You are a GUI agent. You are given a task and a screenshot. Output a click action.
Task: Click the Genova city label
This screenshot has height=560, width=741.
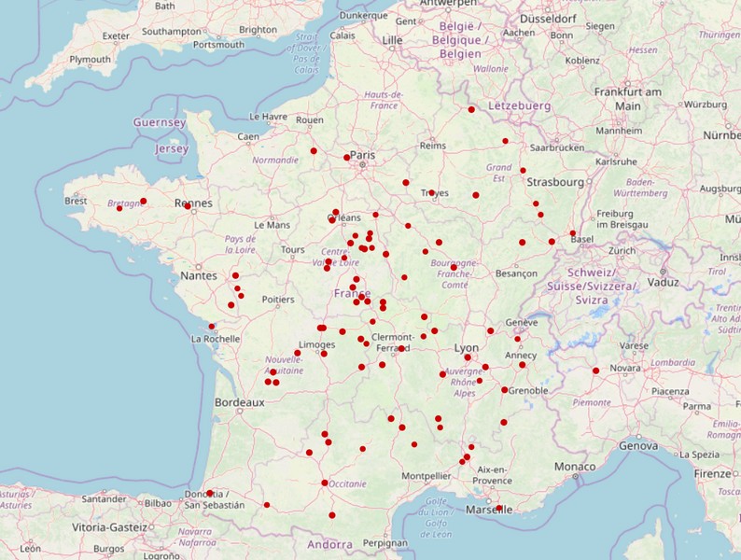point(638,445)
